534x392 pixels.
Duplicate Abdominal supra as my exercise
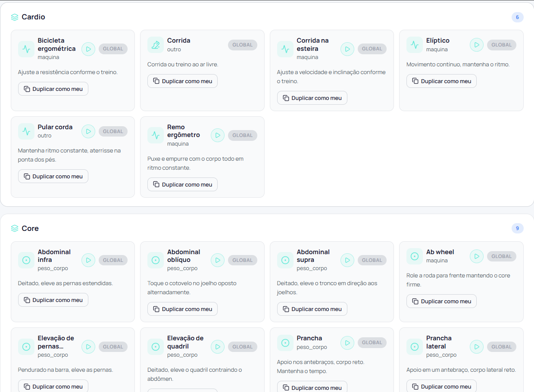click(x=312, y=309)
